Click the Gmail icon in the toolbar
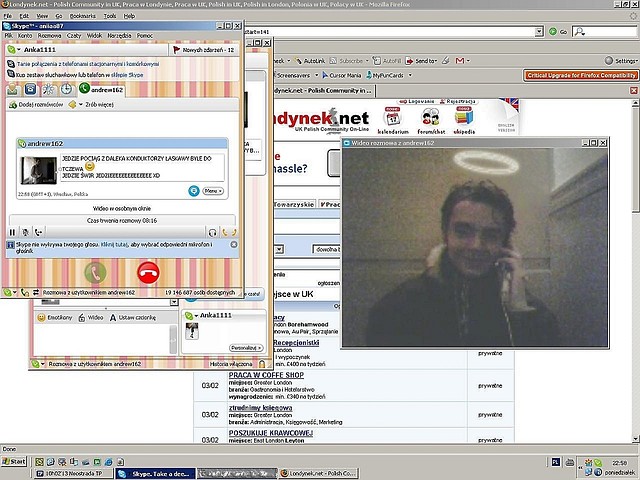Screen dimensions: 640x480 pos(460,61)
